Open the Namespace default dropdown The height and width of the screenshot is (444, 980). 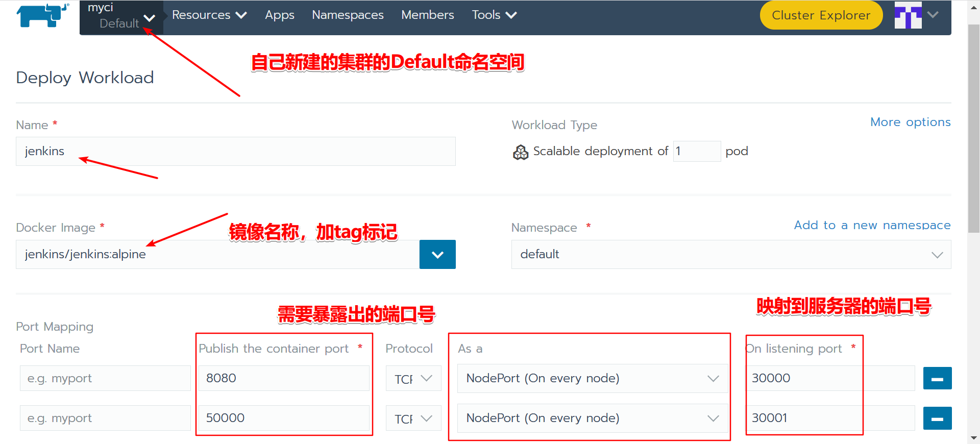731,254
